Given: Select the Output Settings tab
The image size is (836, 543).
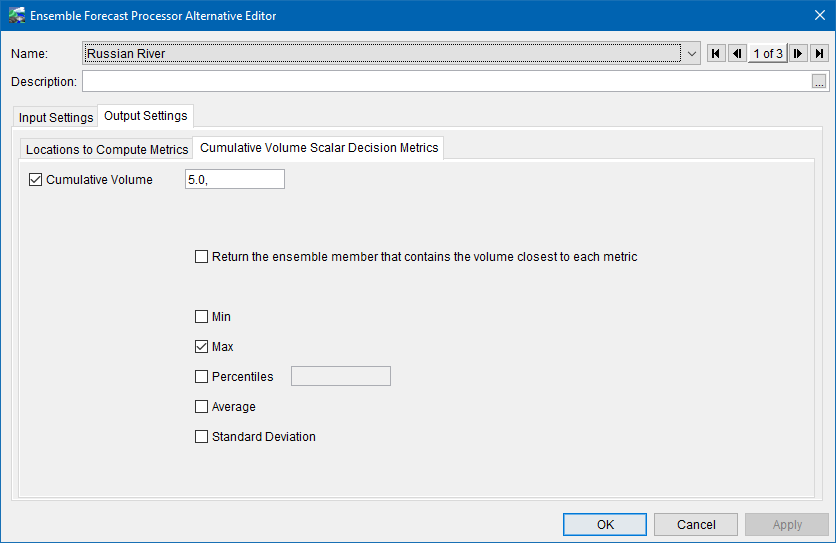Looking at the screenshot, I should tap(146, 116).
